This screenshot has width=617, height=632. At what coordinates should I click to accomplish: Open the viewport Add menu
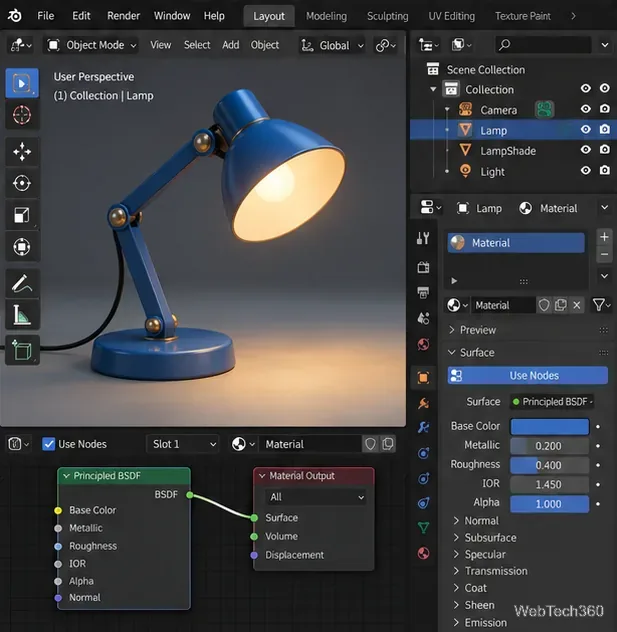(x=231, y=45)
